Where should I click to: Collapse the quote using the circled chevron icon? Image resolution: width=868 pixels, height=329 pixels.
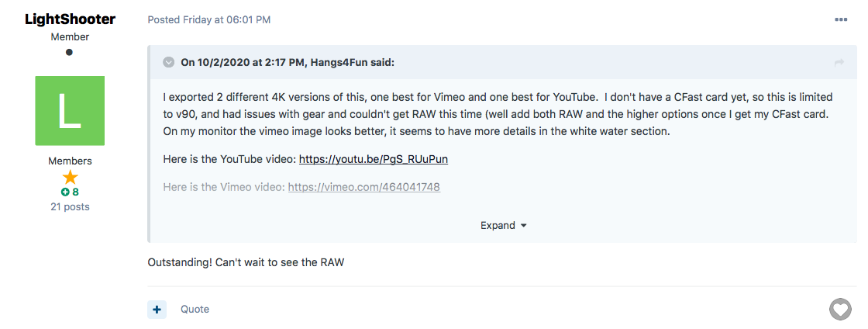click(169, 62)
